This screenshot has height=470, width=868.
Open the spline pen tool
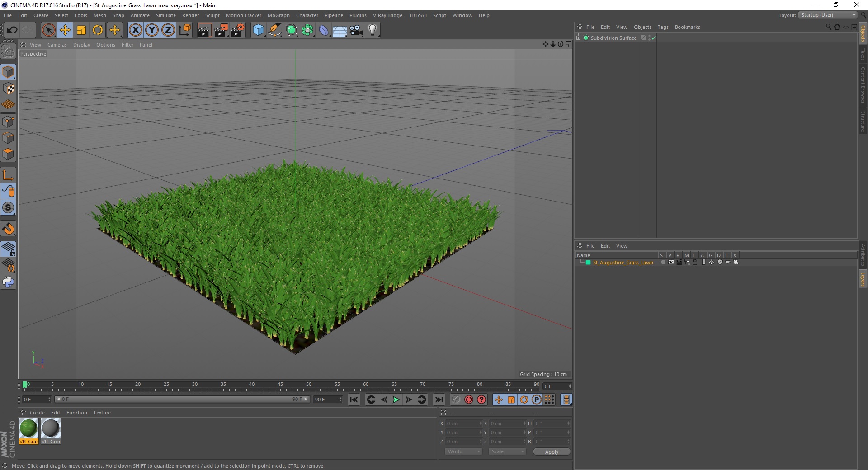274,30
